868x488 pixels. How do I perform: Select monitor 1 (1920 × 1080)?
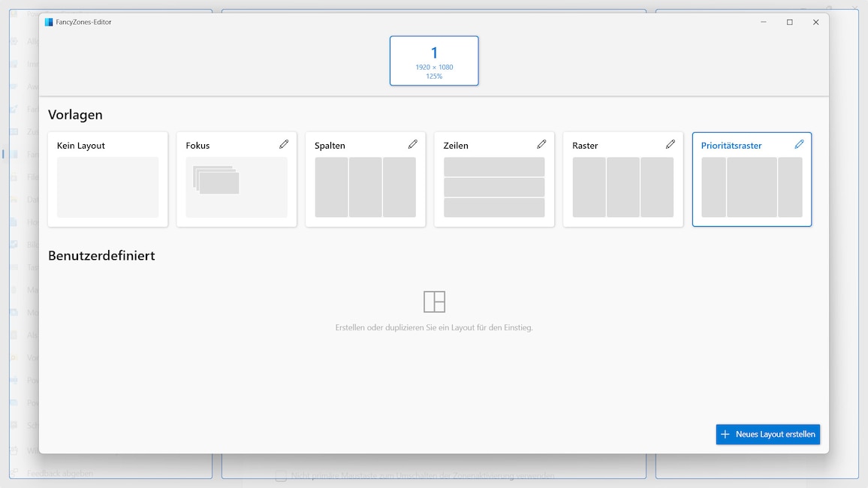434,61
